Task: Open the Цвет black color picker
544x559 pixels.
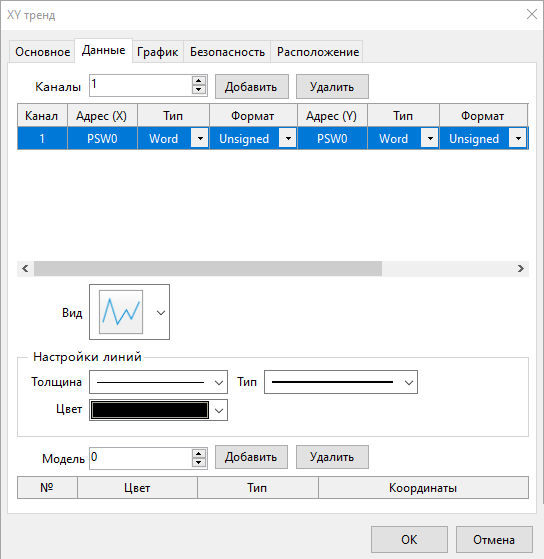Action: click(x=158, y=410)
